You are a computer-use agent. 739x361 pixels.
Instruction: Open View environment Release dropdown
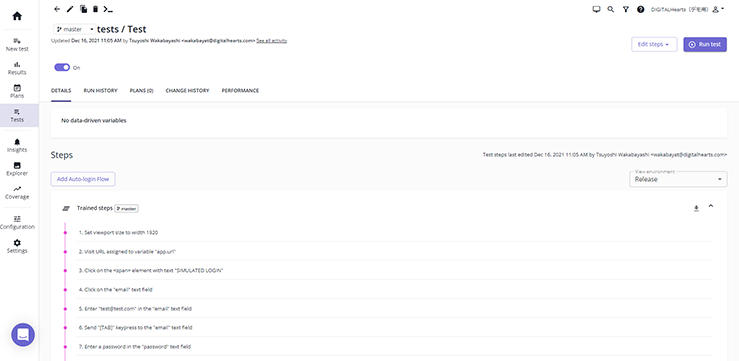pos(678,179)
